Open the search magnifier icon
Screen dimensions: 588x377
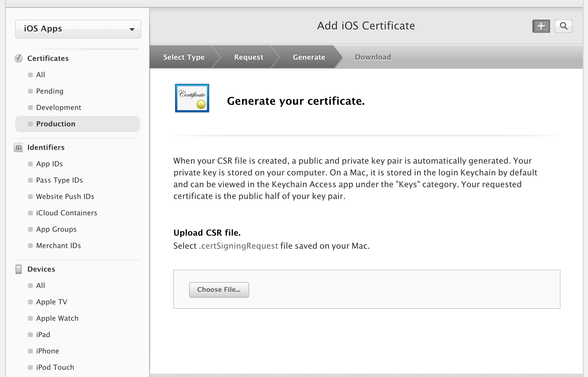coord(563,26)
